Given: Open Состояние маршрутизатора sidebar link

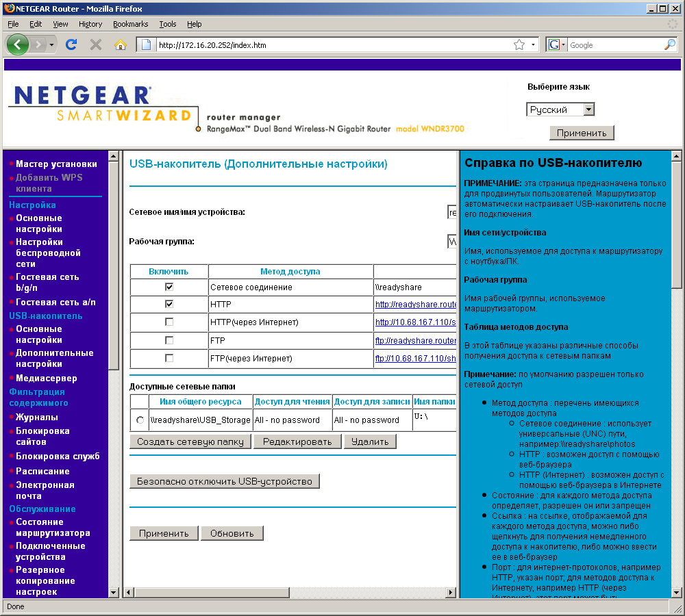Looking at the screenshot, I should [53, 528].
